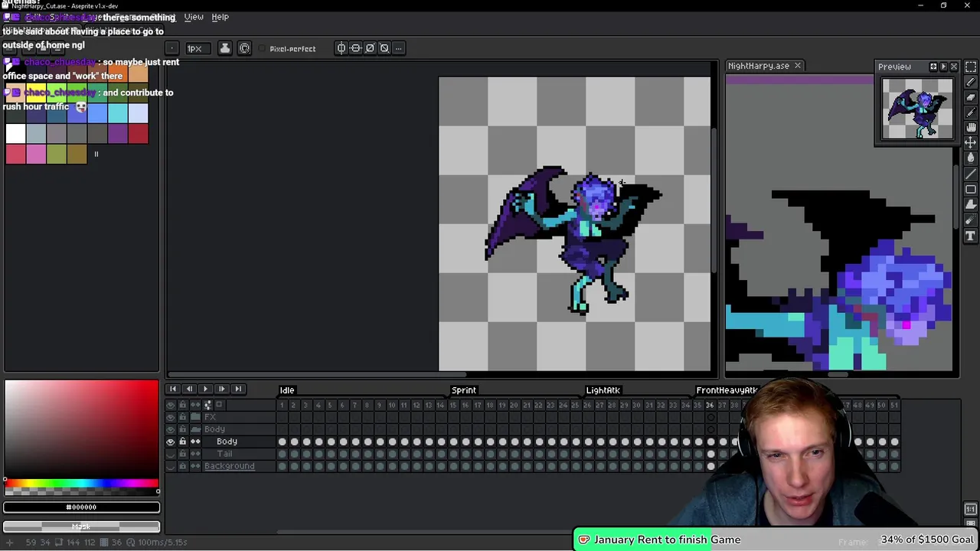This screenshot has width=980, height=551.
Task: Close the NightHarpy.ase tab
Action: pyautogui.click(x=797, y=66)
